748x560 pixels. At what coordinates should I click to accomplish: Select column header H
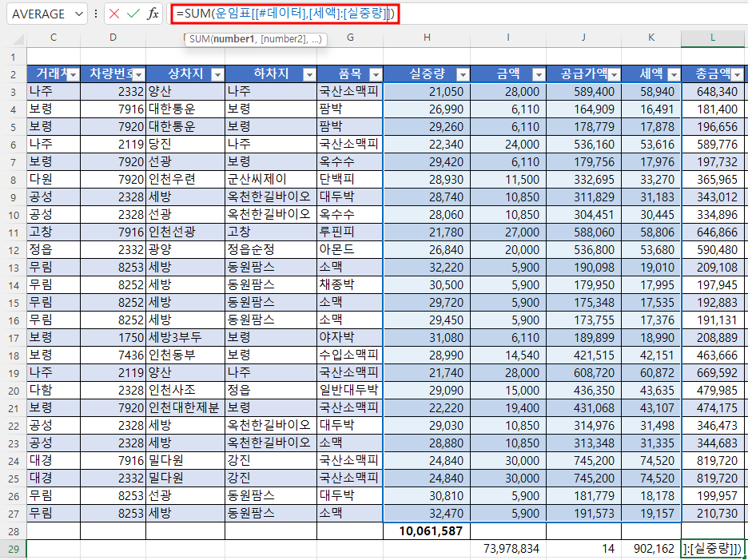(x=427, y=38)
